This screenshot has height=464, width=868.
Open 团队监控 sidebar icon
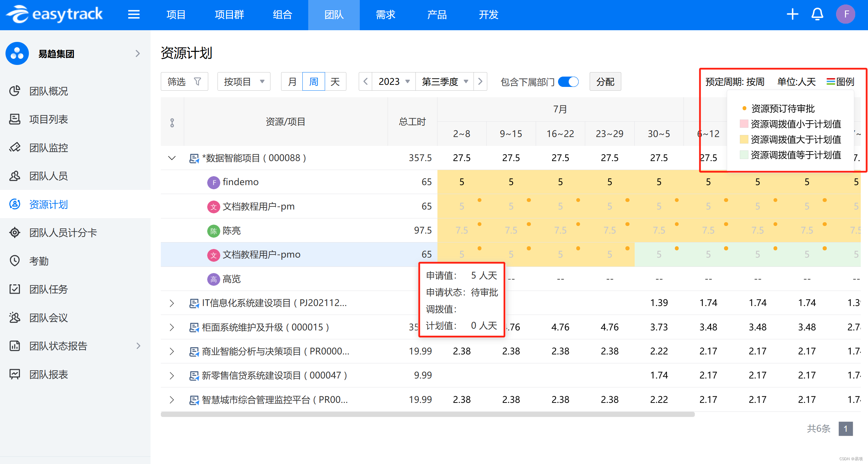point(15,148)
